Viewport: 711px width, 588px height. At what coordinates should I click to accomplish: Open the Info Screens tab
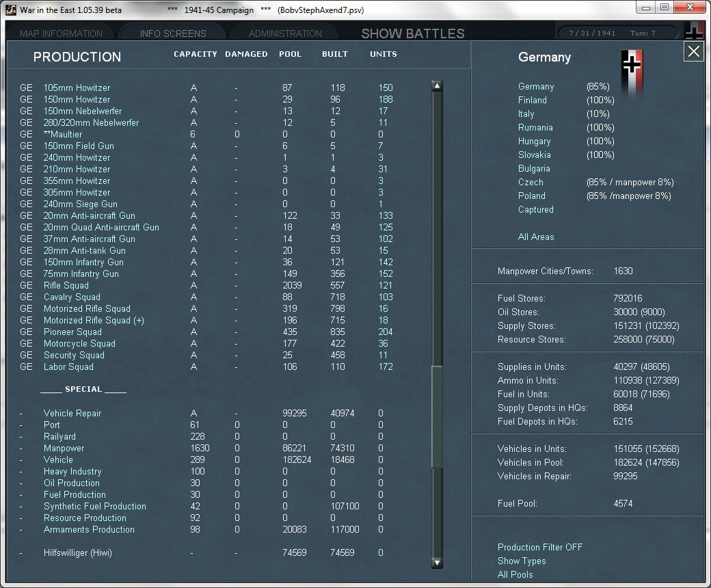pyautogui.click(x=173, y=34)
